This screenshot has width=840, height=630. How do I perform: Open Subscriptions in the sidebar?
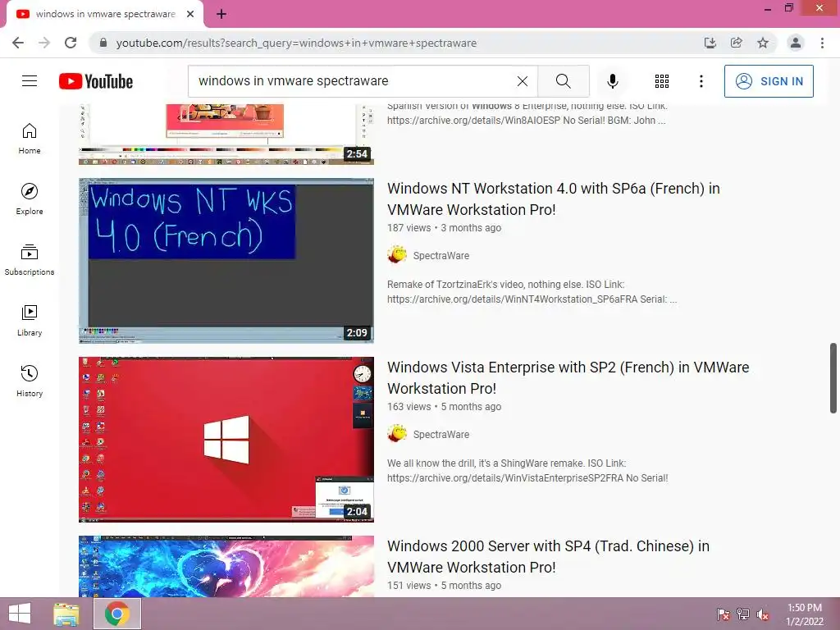[x=30, y=260]
